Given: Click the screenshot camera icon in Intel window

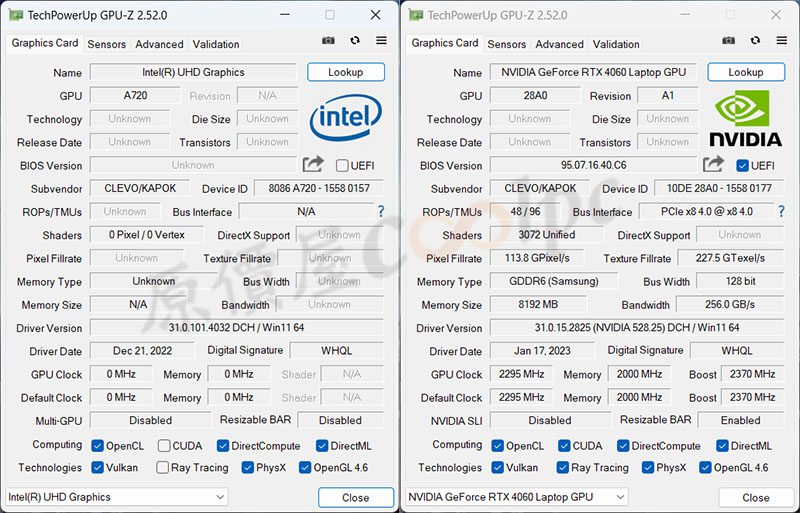Looking at the screenshot, I should (329, 41).
